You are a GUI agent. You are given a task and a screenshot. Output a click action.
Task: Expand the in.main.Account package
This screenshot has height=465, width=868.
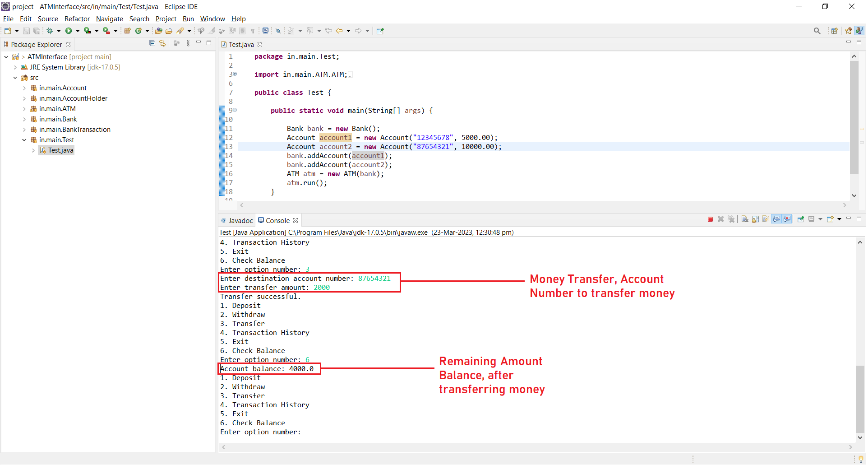click(24, 88)
